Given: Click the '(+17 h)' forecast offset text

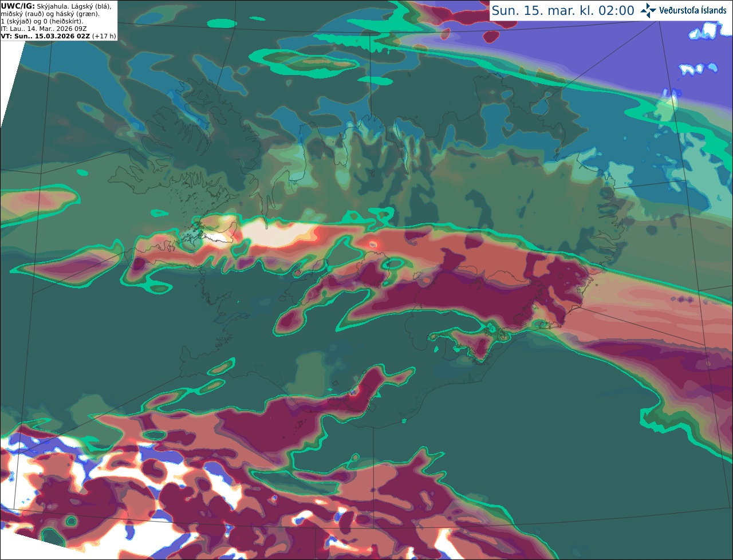Looking at the screenshot, I should pos(104,36).
